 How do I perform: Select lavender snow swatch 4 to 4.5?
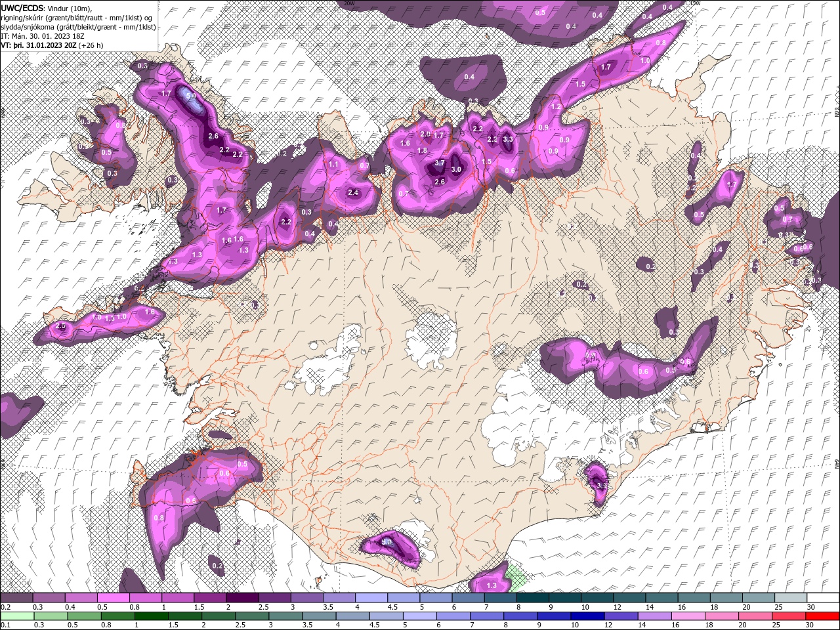pyautogui.click(x=371, y=598)
